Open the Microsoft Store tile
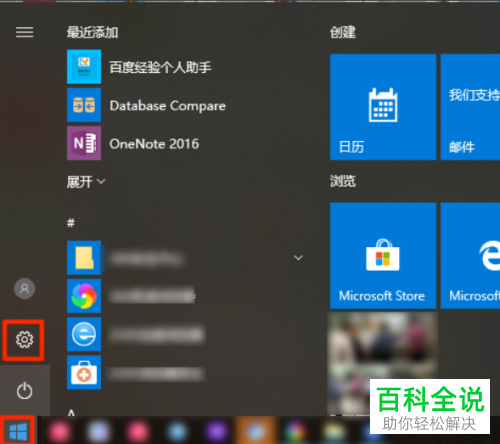Screen dimensions: 500x444 click(383, 256)
